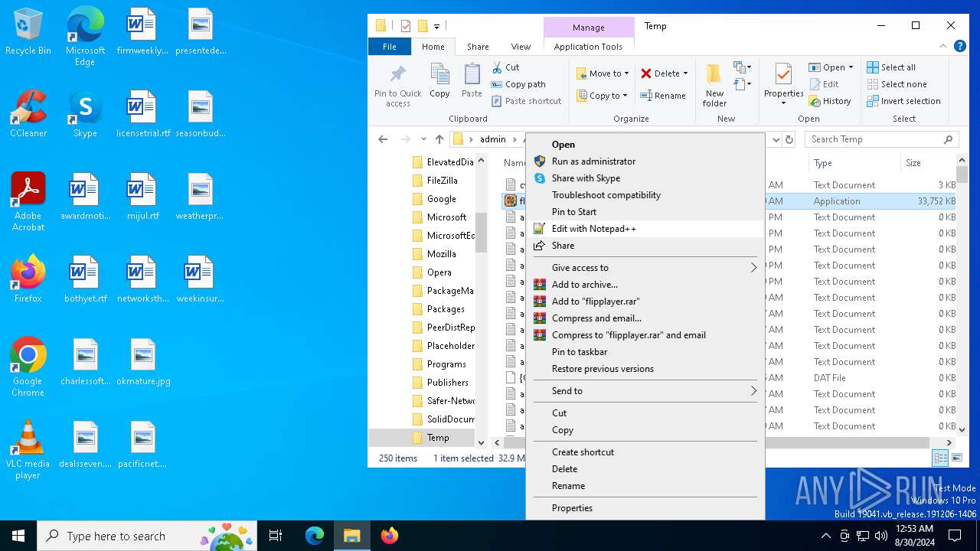Screen dimensions: 980x551
Task: Select Microsoft Edge desktop shortcut
Action: point(85,37)
